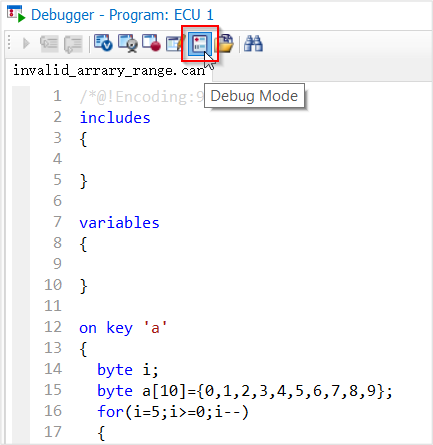Click the Continue play arrow in debugger toolbar
Screen dimensions: 433x445
26,43
